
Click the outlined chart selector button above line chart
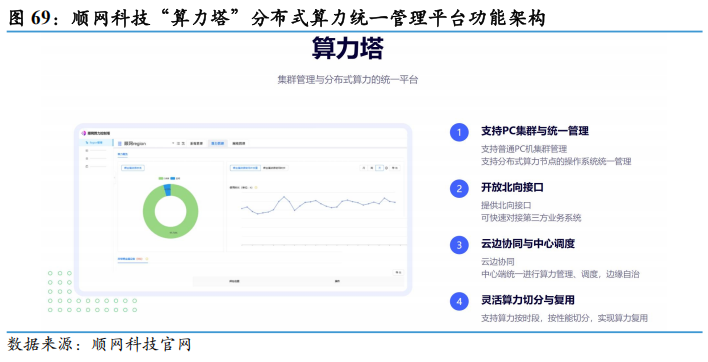point(245,168)
